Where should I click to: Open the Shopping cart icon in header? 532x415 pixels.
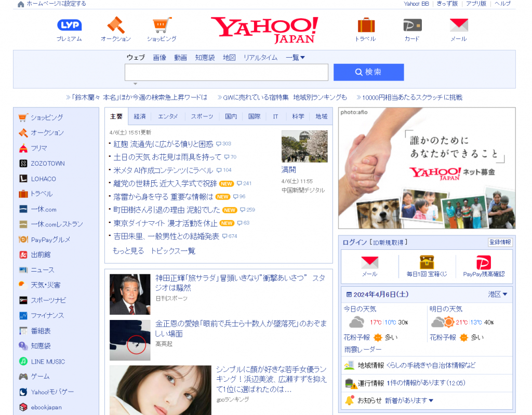[162, 25]
